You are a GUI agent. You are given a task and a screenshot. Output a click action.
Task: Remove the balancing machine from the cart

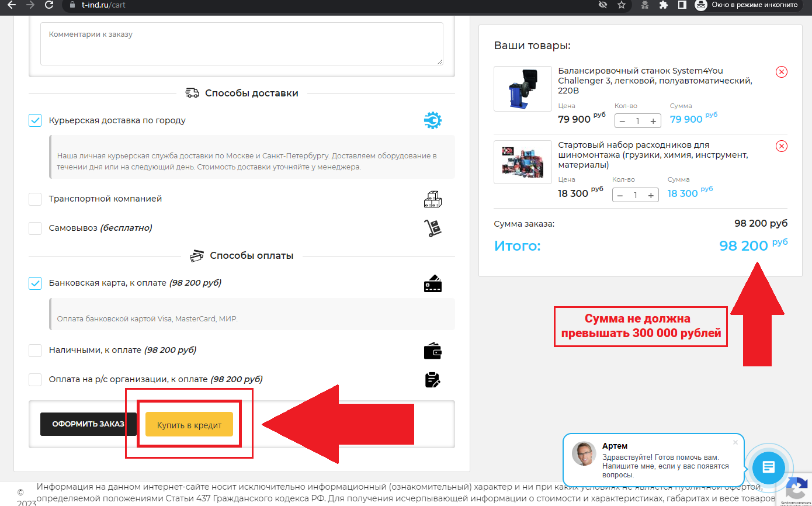(x=781, y=72)
